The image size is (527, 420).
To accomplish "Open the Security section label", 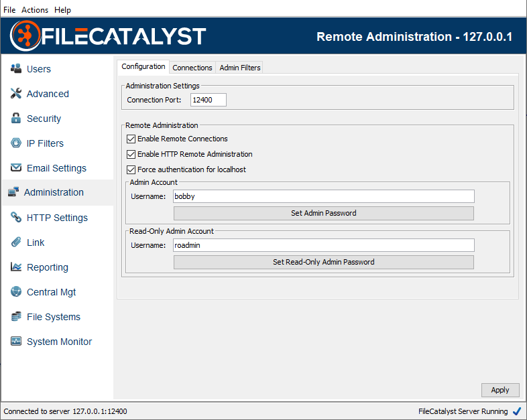I will coord(44,119).
